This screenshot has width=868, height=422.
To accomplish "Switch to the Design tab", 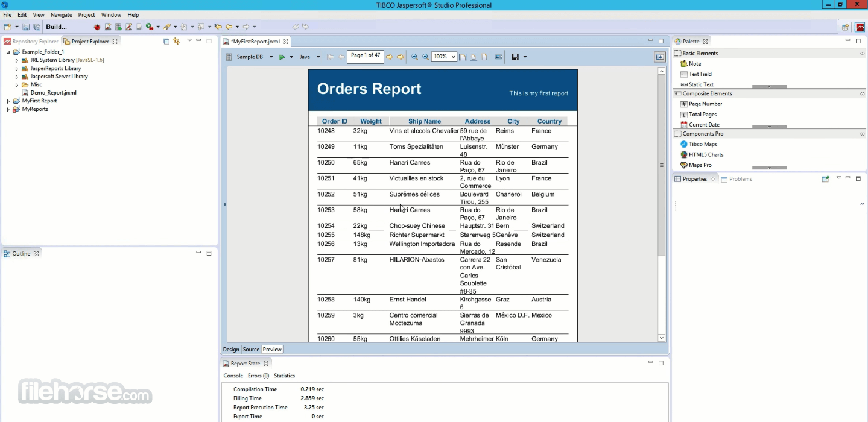I will pos(231,350).
